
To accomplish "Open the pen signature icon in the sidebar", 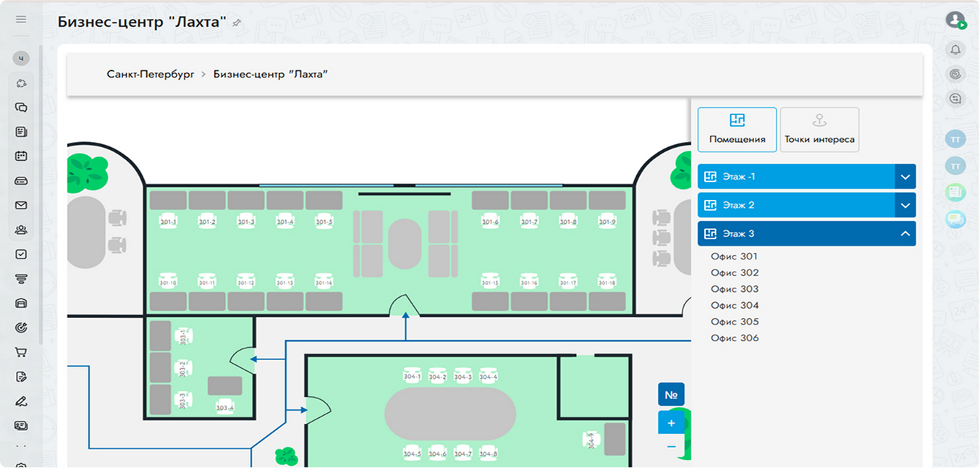I will point(21,401).
